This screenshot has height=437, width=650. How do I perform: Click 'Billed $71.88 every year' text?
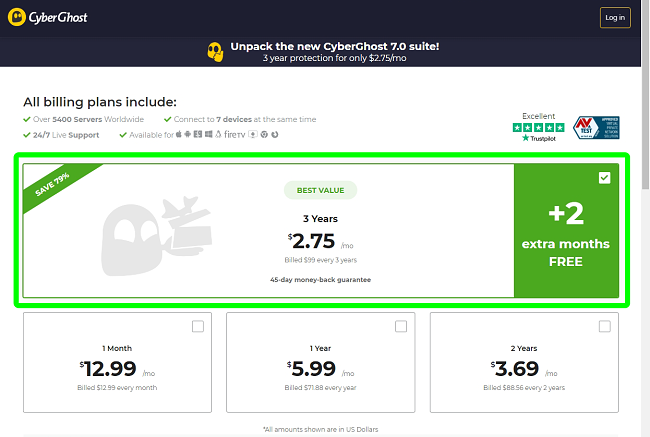[x=320, y=388]
